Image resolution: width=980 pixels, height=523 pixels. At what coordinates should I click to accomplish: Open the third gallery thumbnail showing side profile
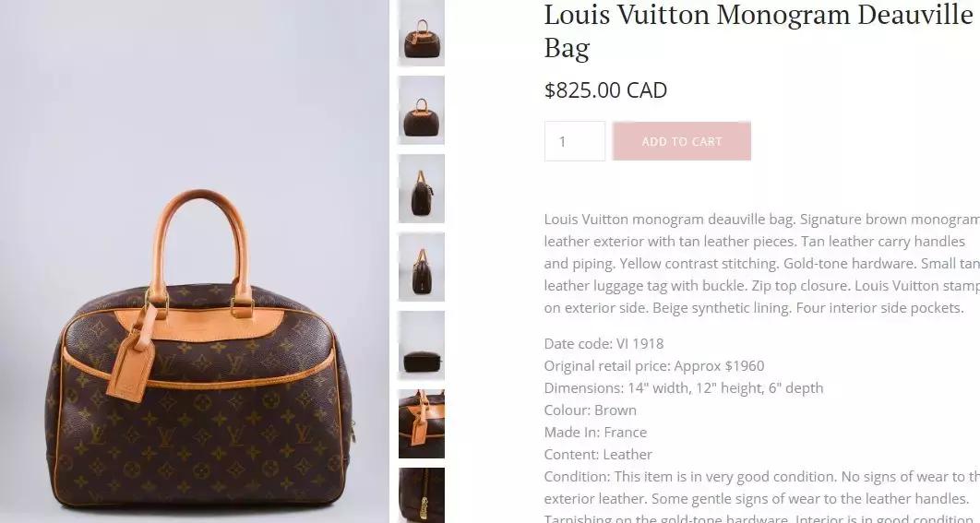pos(421,189)
